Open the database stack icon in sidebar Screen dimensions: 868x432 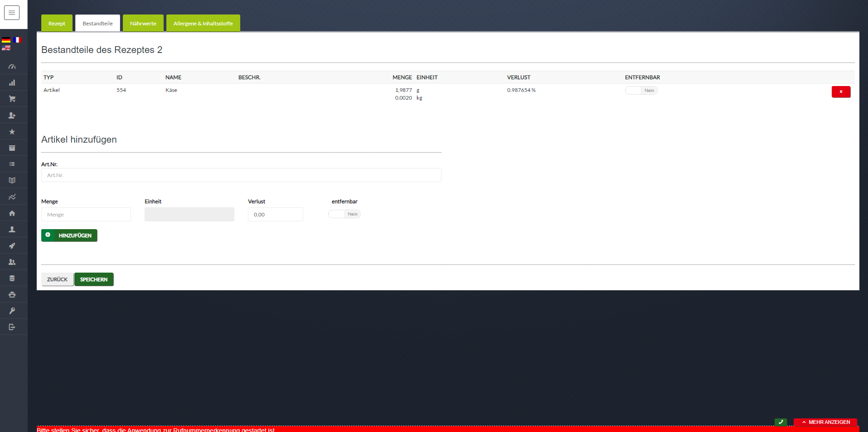click(12, 278)
